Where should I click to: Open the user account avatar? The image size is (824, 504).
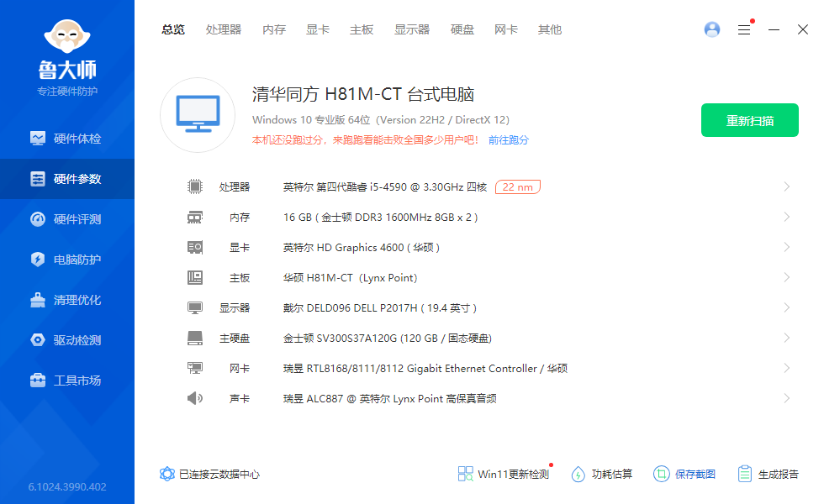pos(712,29)
